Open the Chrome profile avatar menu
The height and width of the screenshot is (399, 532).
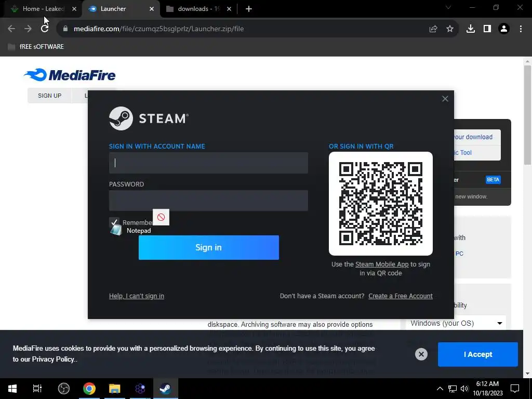point(504,29)
